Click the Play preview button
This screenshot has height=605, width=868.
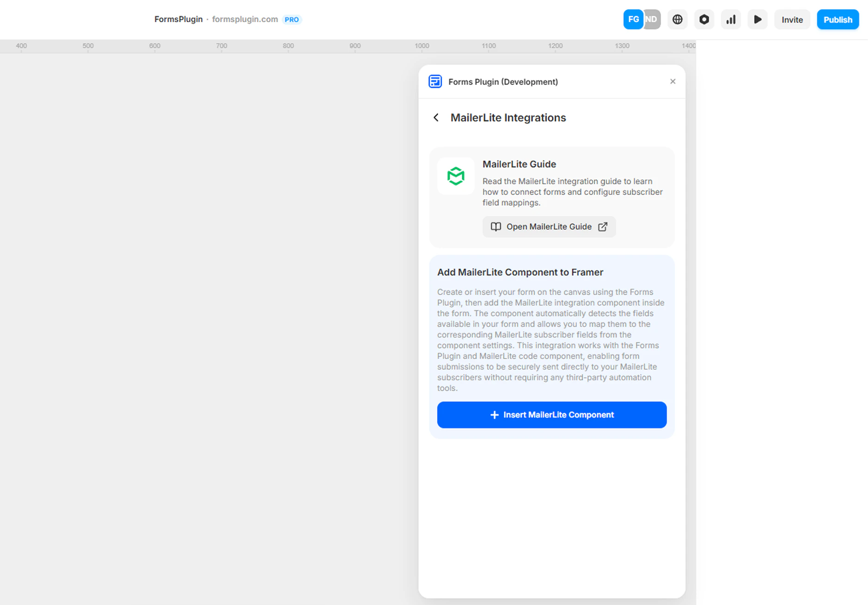758,19
